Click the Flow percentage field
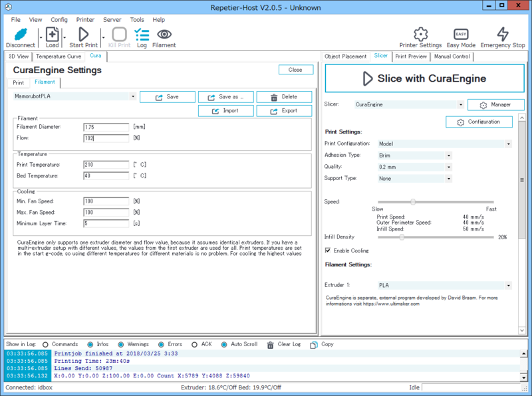 (x=106, y=138)
